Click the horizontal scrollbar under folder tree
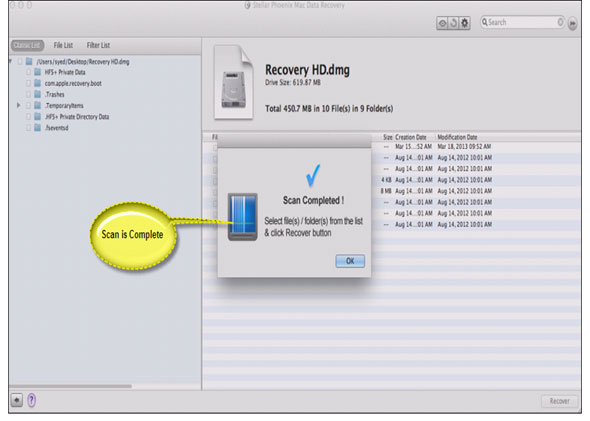 coord(70,386)
